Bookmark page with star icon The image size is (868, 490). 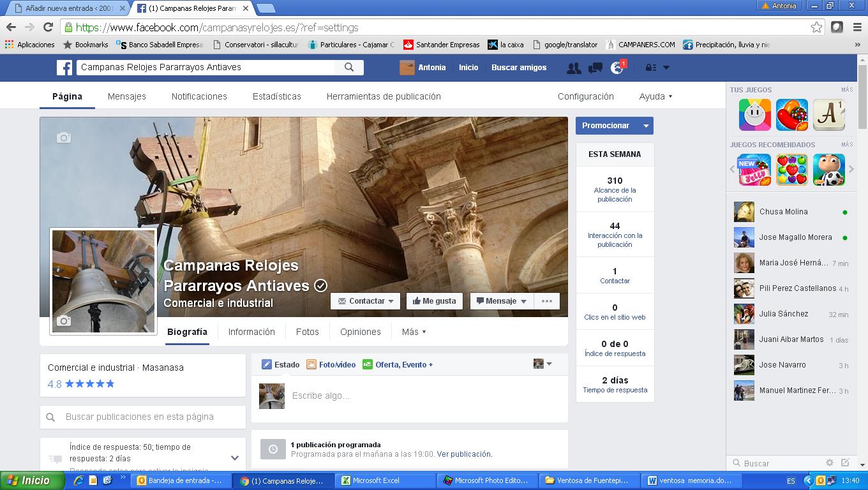[x=816, y=27]
